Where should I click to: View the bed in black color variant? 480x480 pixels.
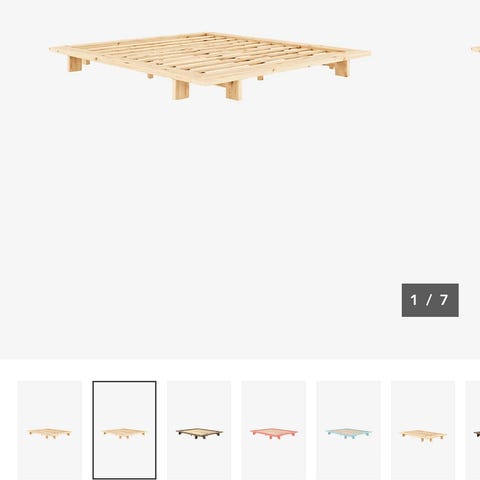(199, 430)
